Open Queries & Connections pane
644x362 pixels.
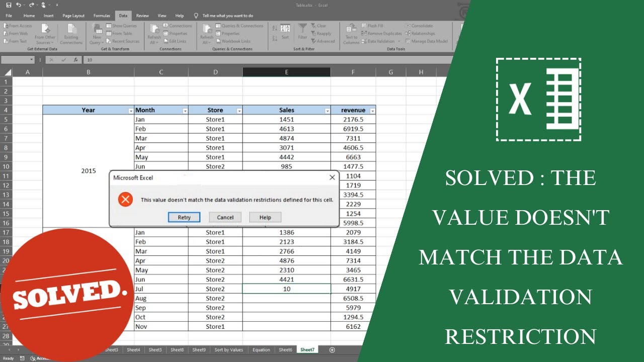(239, 26)
